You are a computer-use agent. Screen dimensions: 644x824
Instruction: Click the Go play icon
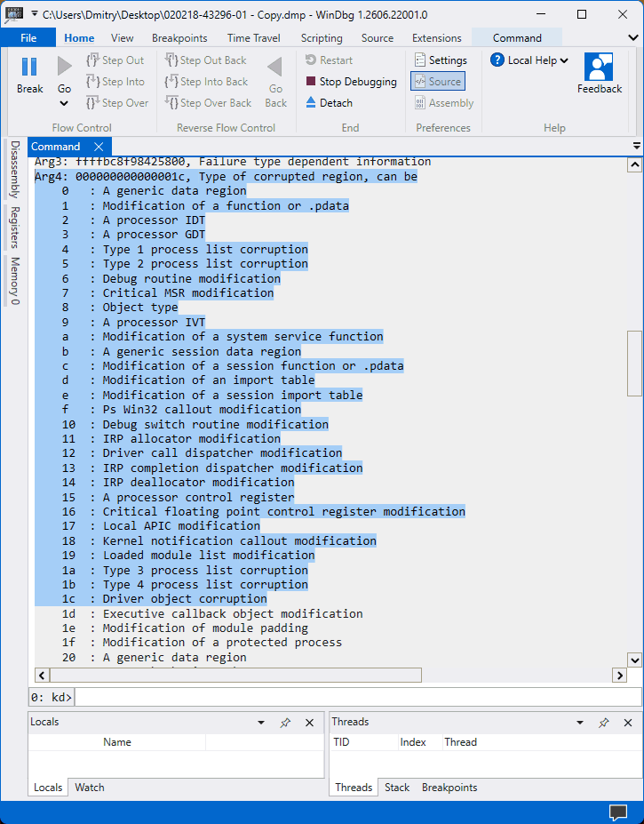[64, 67]
